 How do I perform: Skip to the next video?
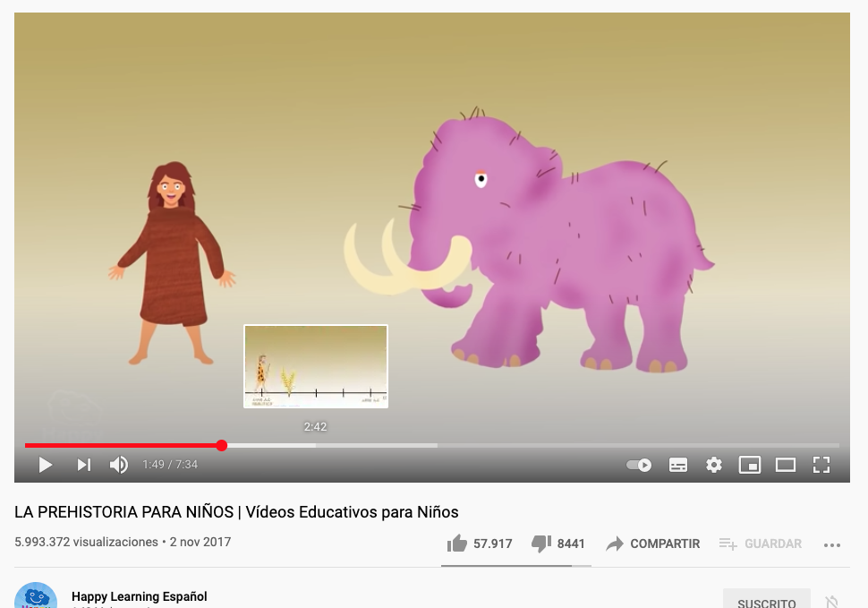coord(83,465)
